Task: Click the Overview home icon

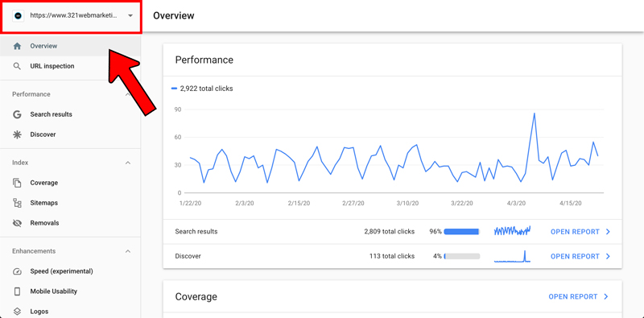Action: click(17, 46)
